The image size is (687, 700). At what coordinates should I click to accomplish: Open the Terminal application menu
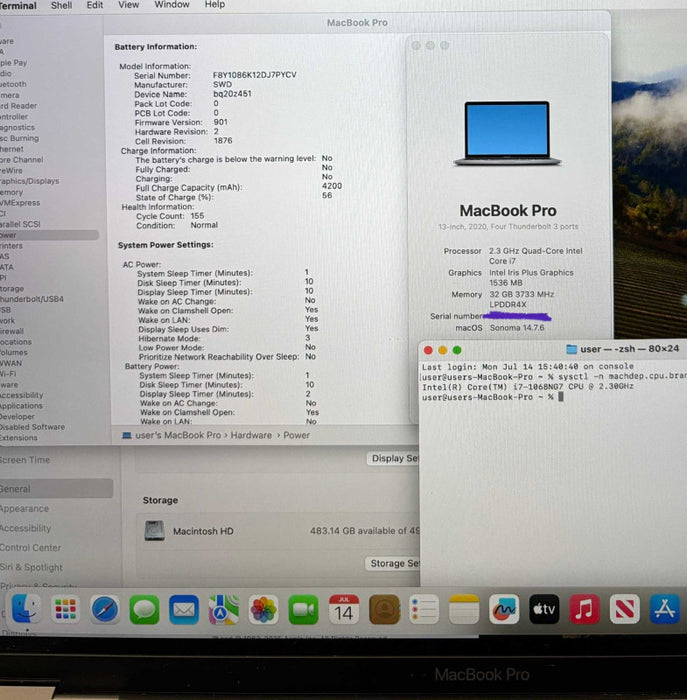click(x=18, y=5)
